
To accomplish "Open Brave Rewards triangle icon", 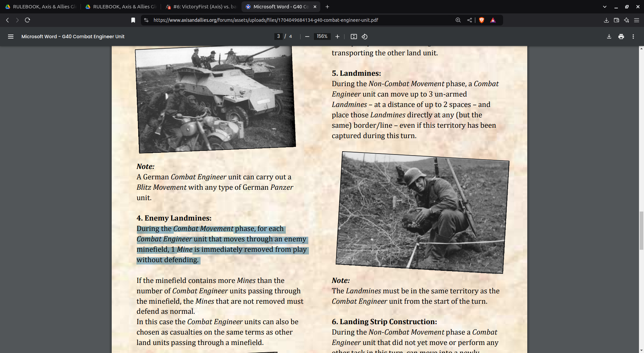I will tap(493, 20).
